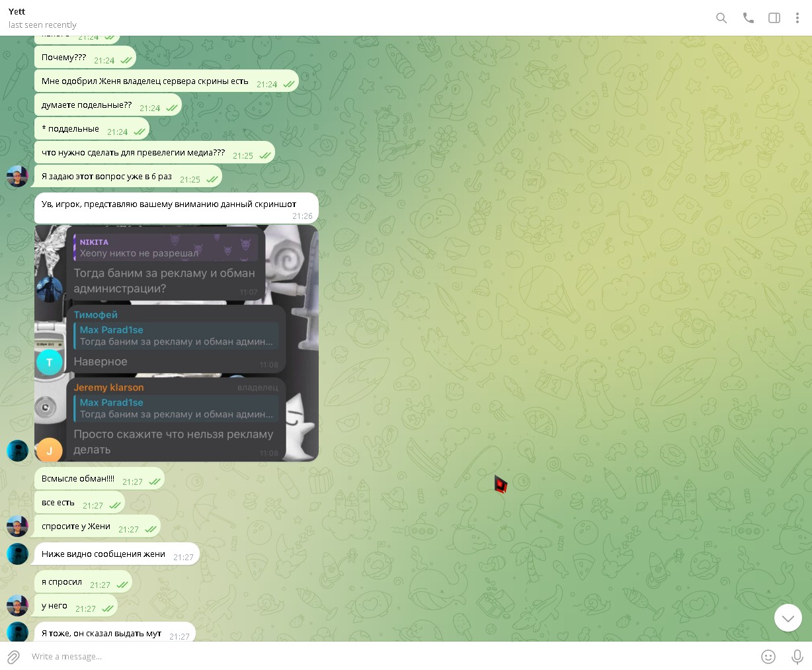Start a voice call with Yett
Viewport: 812px width, 670px height.
click(748, 18)
